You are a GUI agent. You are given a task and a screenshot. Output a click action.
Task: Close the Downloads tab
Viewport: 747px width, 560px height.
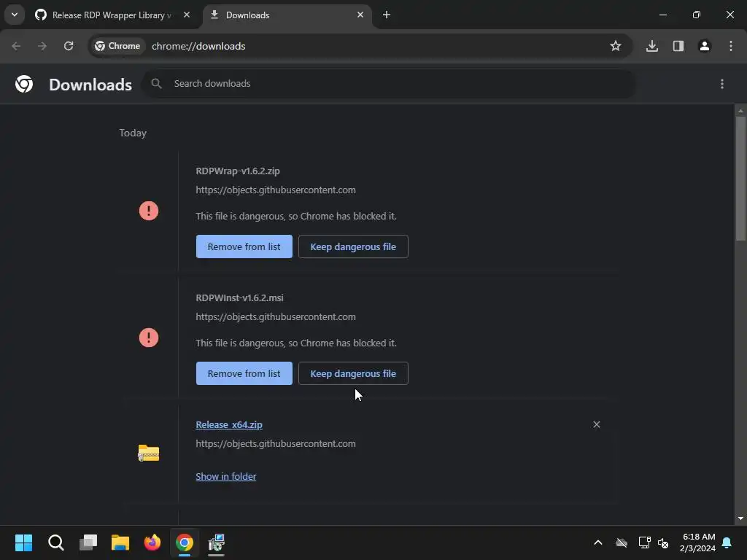click(360, 15)
